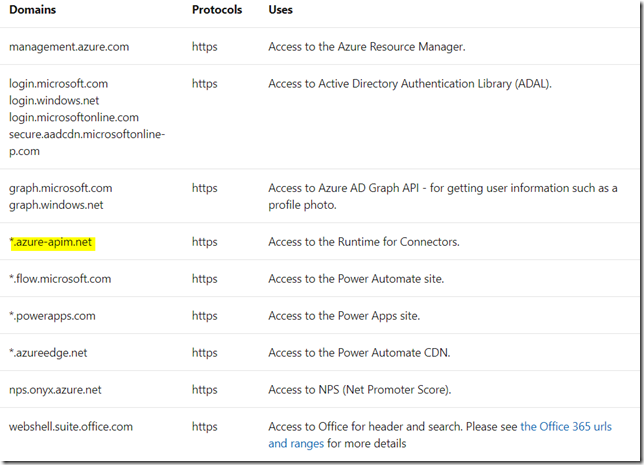The image size is (644, 465).
Task: Select login.windows.net domain text
Action: pyautogui.click(x=54, y=101)
